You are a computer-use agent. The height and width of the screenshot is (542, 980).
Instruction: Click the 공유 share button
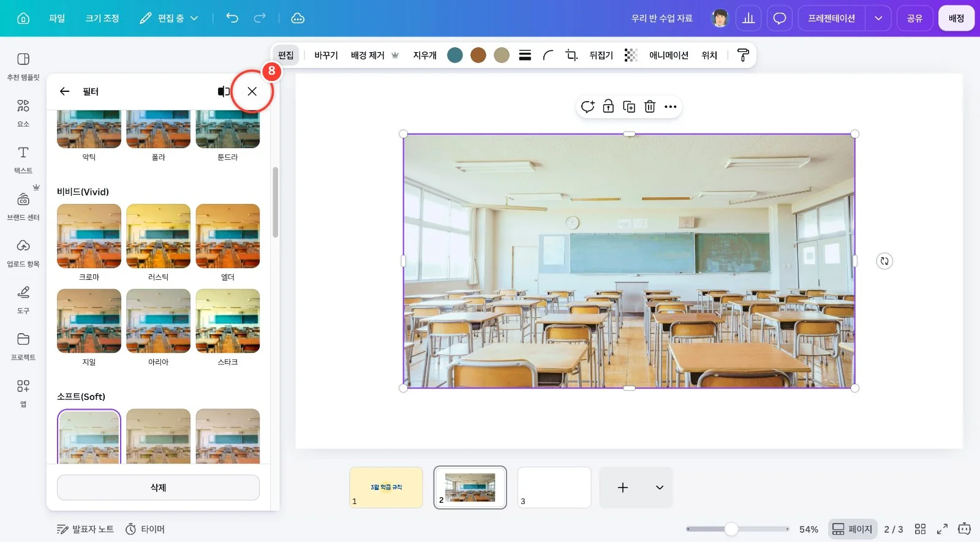[914, 18]
